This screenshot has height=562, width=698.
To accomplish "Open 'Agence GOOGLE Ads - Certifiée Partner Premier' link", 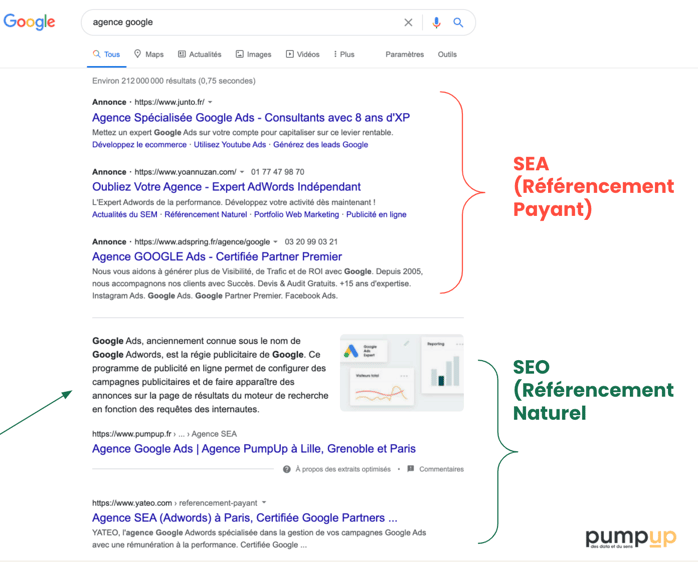I will 217,257.
